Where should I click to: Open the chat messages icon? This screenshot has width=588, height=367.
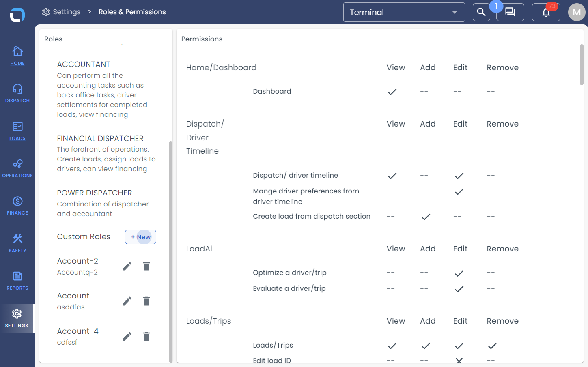click(510, 12)
